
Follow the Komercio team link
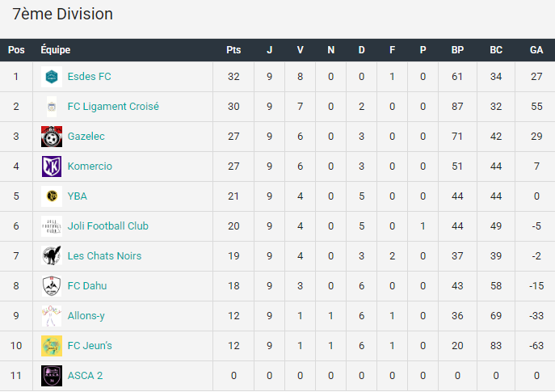[90, 166]
